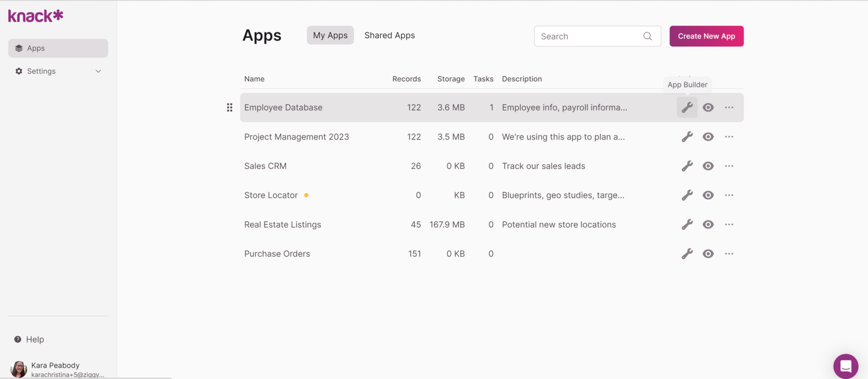
Task: Switch to the Shared Apps tab
Action: click(389, 35)
